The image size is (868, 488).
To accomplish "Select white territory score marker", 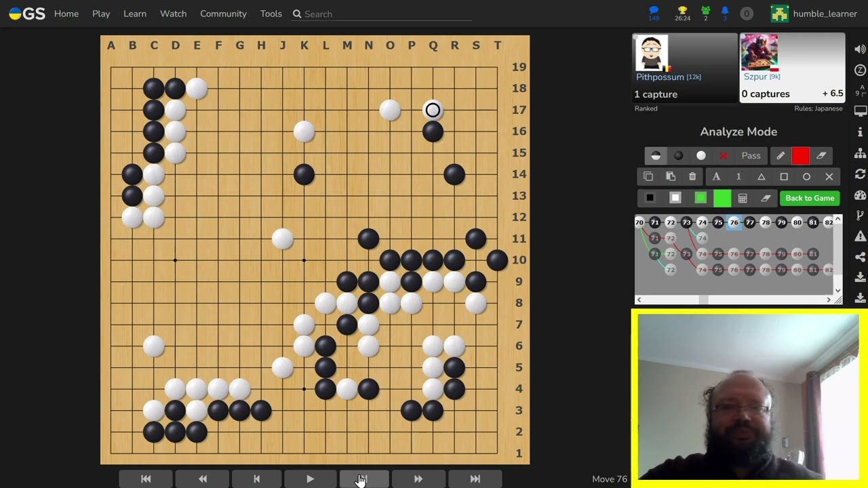I will 675,198.
